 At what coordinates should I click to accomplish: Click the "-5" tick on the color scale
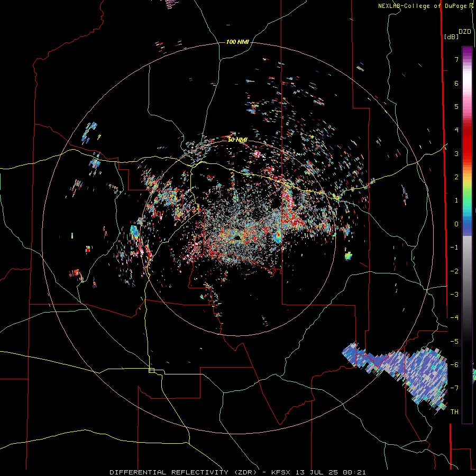[454, 342]
